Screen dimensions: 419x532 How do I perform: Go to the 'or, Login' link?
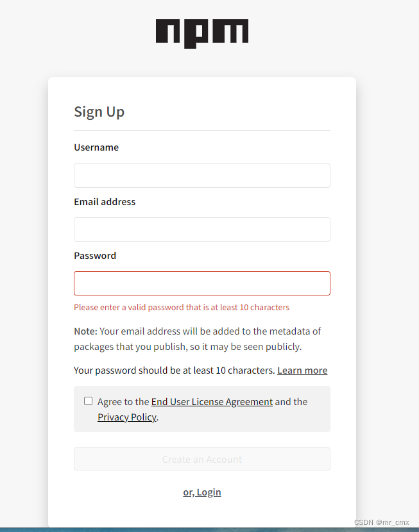pos(201,492)
